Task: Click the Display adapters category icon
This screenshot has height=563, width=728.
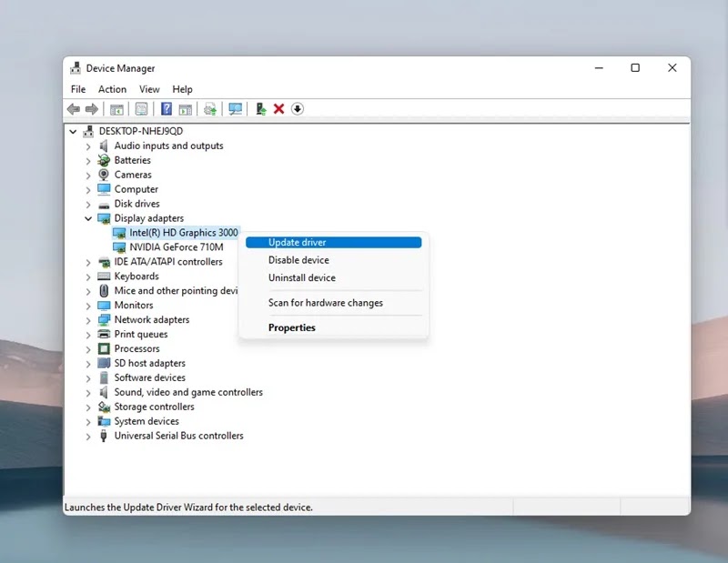Action: (104, 218)
